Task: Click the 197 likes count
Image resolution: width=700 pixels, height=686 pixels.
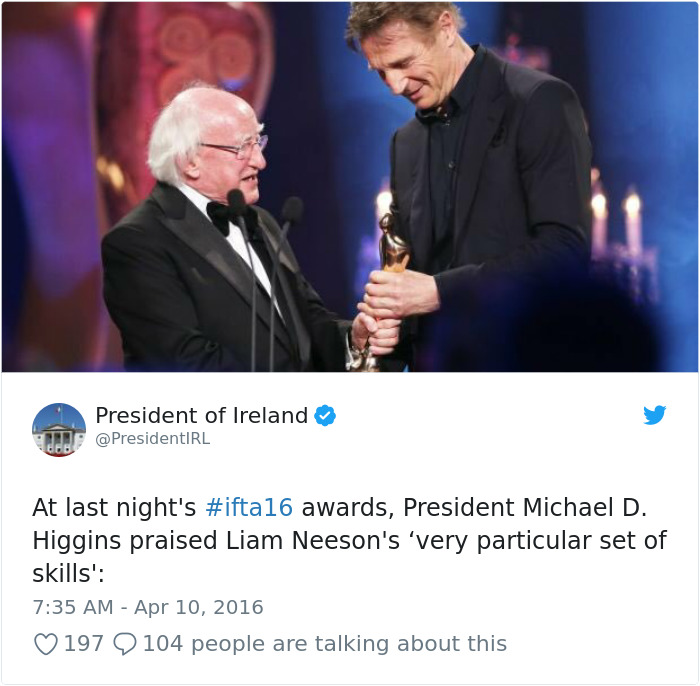Action: [84, 644]
